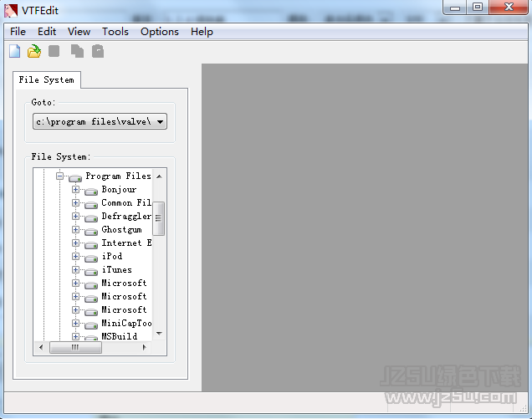Close the VTFEdit window

pos(509,8)
